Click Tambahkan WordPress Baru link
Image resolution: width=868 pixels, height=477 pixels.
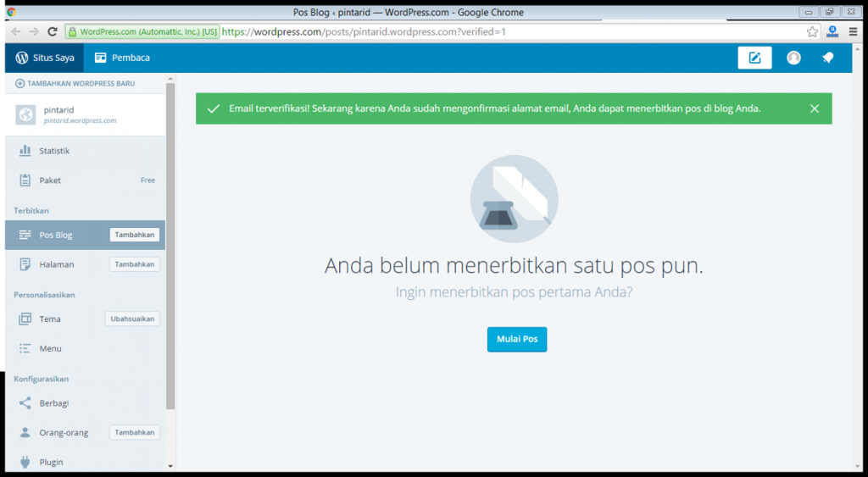(75, 84)
